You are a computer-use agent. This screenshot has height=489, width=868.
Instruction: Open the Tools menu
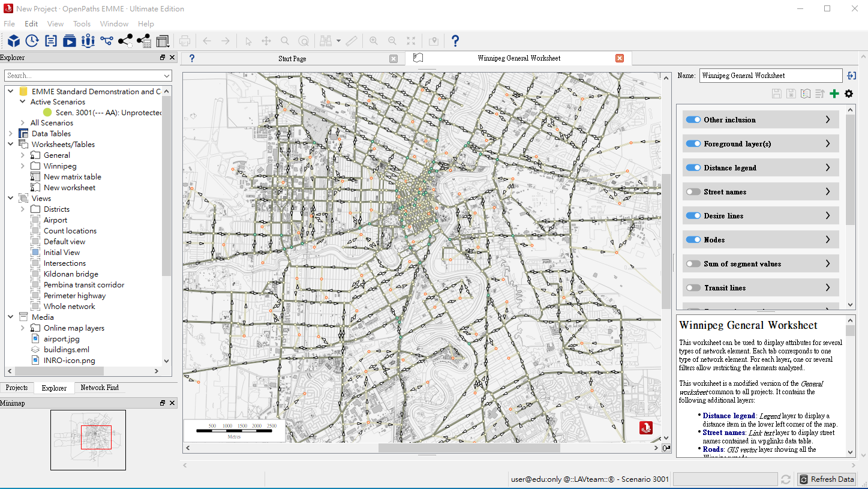(x=82, y=24)
